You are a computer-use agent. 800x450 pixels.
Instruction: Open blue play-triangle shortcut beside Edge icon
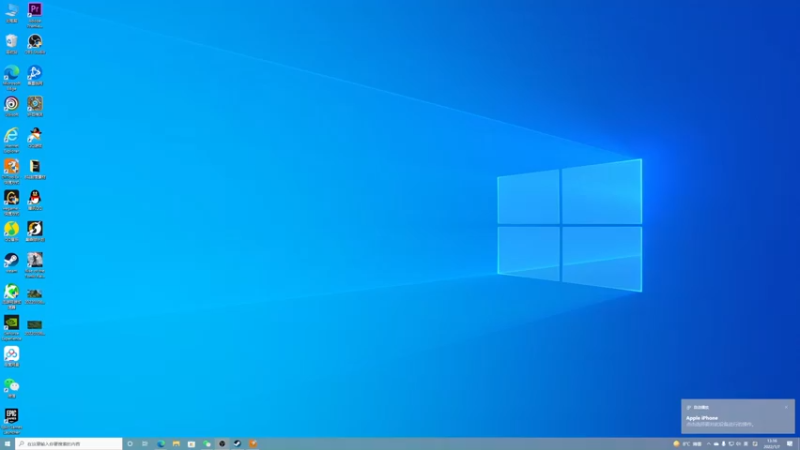coord(35,75)
